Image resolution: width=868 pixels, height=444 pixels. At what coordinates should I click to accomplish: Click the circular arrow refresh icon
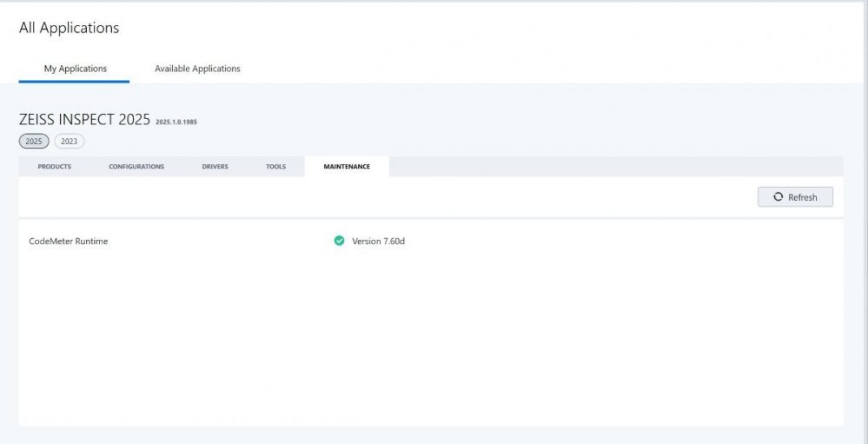779,197
